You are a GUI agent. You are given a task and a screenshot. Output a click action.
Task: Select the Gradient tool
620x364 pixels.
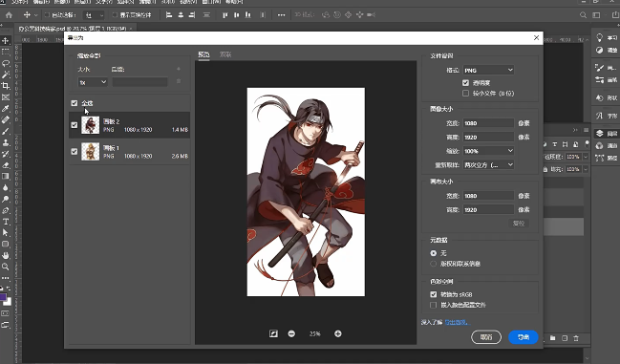click(6, 177)
